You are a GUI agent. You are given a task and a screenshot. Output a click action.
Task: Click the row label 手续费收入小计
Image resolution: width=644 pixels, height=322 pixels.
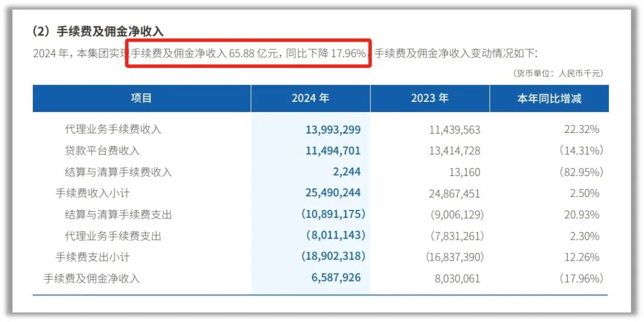(x=92, y=193)
